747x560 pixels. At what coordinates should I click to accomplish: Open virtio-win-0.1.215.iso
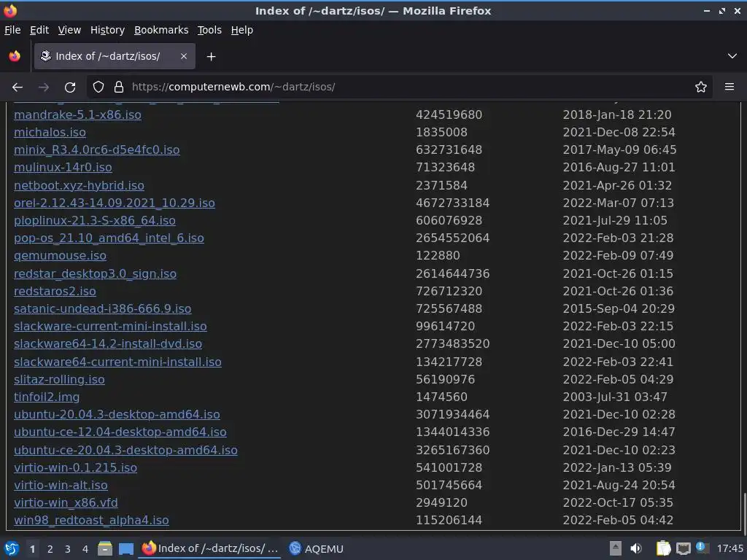[75, 468]
